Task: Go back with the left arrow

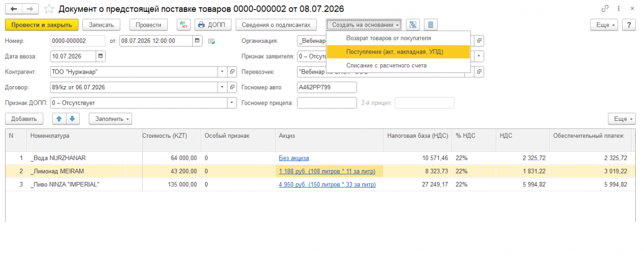Action: [x=14, y=9]
